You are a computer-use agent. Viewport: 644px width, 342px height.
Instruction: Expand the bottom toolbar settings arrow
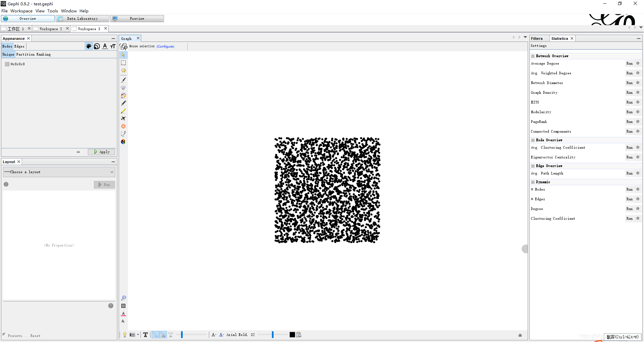point(520,335)
